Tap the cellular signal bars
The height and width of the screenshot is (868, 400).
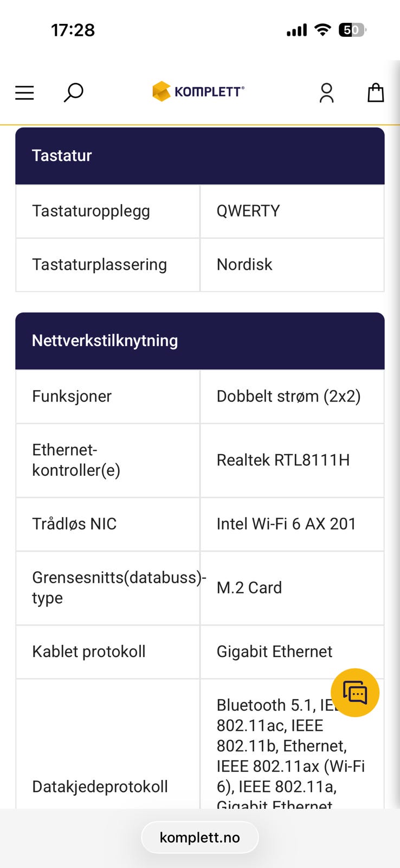click(296, 30)
